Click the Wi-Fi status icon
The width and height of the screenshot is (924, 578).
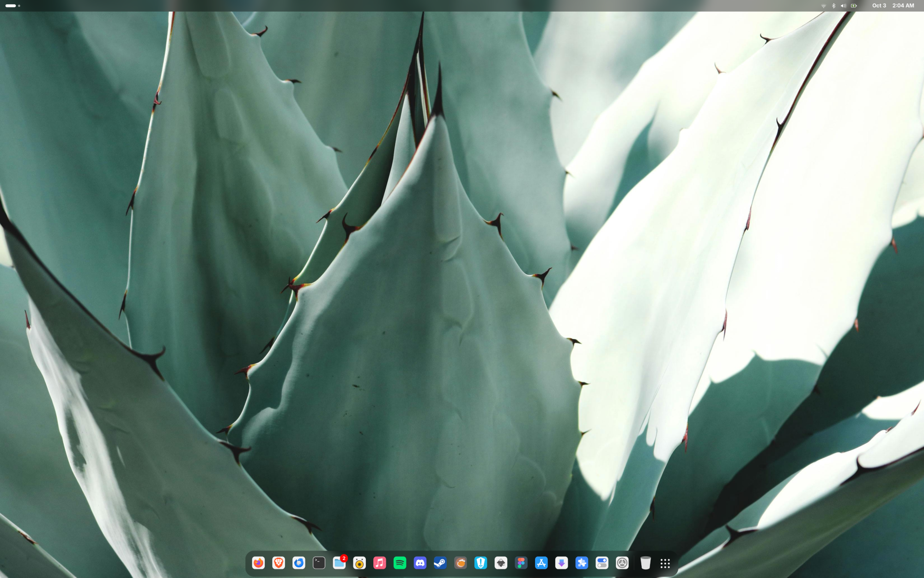[x=823, y=6]
